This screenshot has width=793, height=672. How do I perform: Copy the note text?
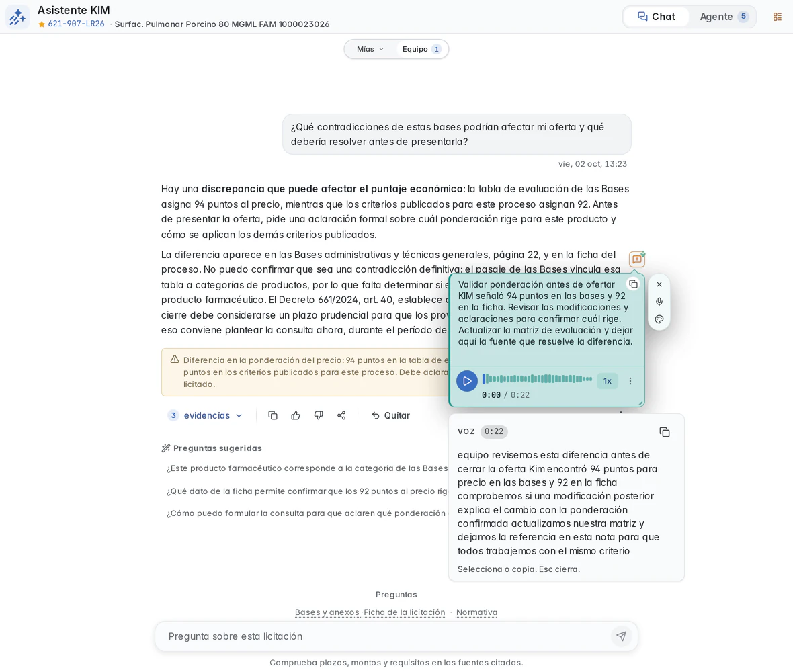coord(632,284)
